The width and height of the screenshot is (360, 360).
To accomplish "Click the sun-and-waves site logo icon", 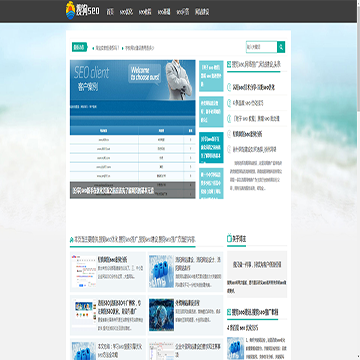I will [70, 11].
